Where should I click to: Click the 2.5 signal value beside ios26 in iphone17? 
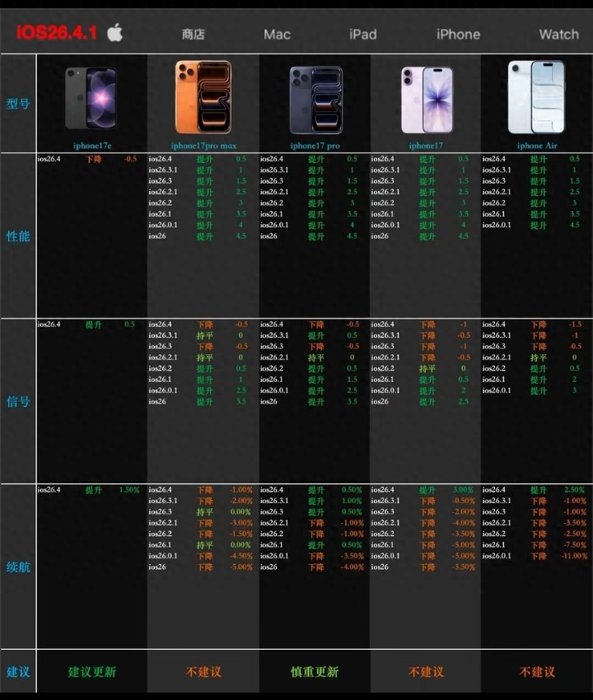(x=464, y=401)
